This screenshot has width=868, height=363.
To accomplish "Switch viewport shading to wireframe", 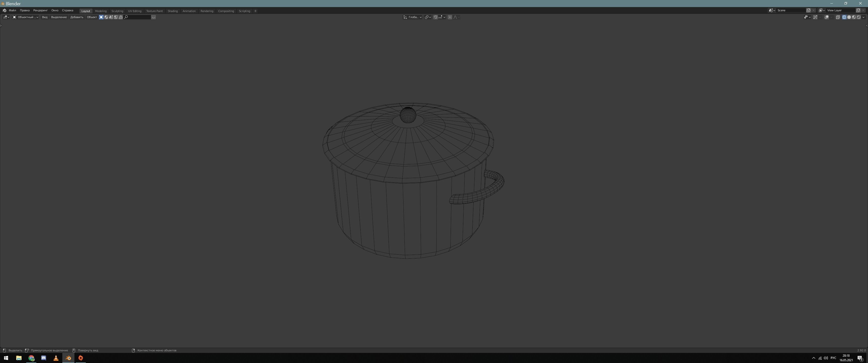I will coord(845,17).
